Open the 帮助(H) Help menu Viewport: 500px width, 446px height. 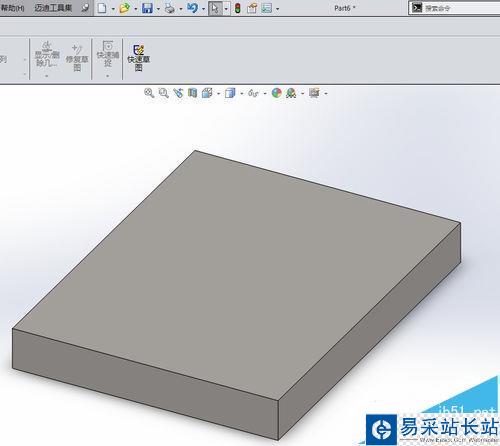tap(12, 7)
